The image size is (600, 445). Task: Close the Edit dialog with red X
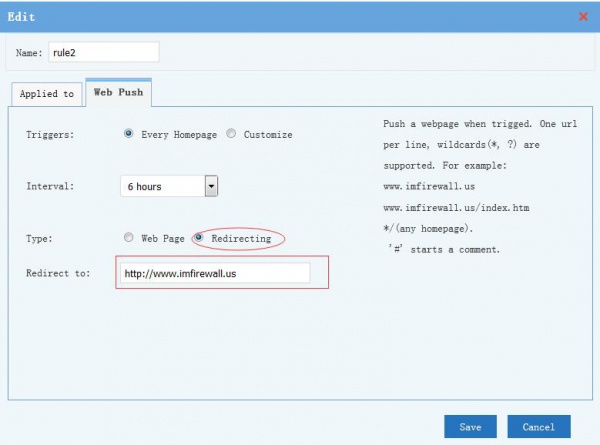[x=583, y=16]
